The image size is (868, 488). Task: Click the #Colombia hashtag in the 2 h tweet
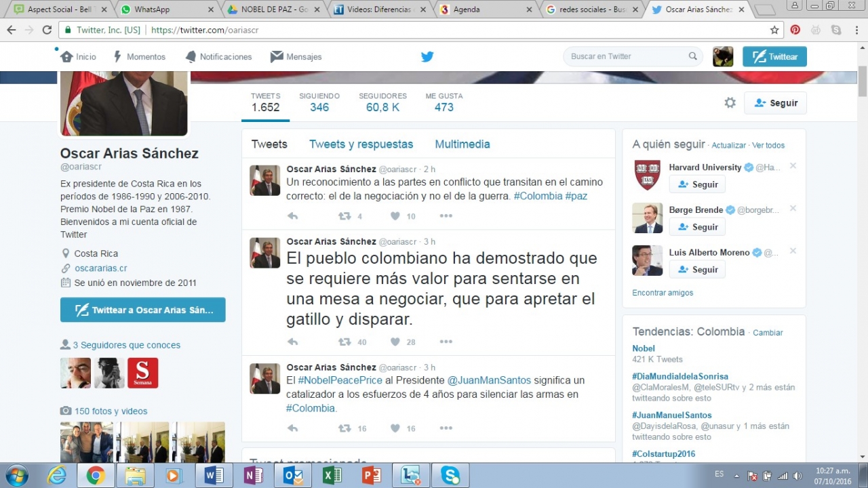tap(538, 196)
